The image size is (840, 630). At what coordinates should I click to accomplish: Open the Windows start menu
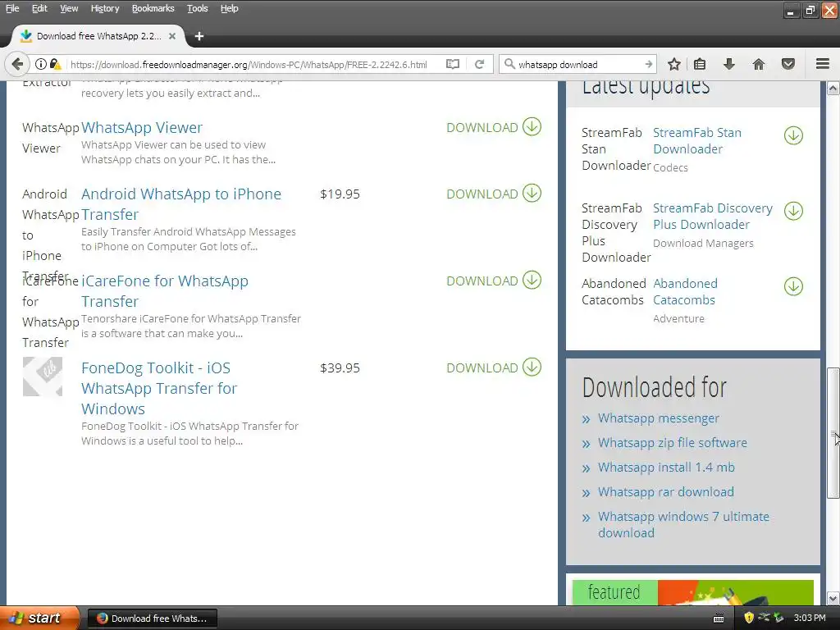click(x=39, y=618)
